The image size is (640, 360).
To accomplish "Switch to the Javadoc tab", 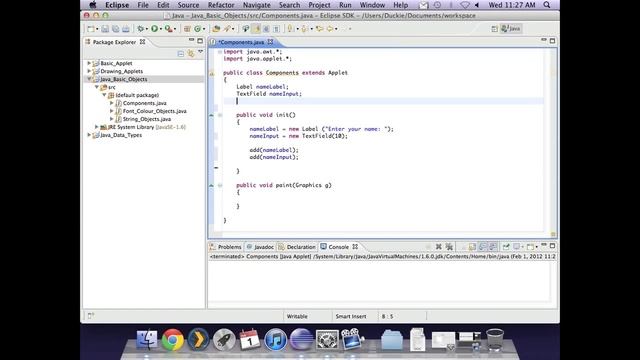I will [x=260, y=247].
